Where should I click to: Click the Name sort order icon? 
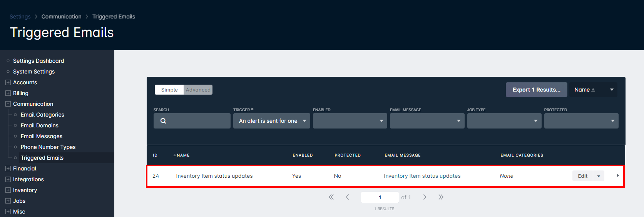coord(593,90)
